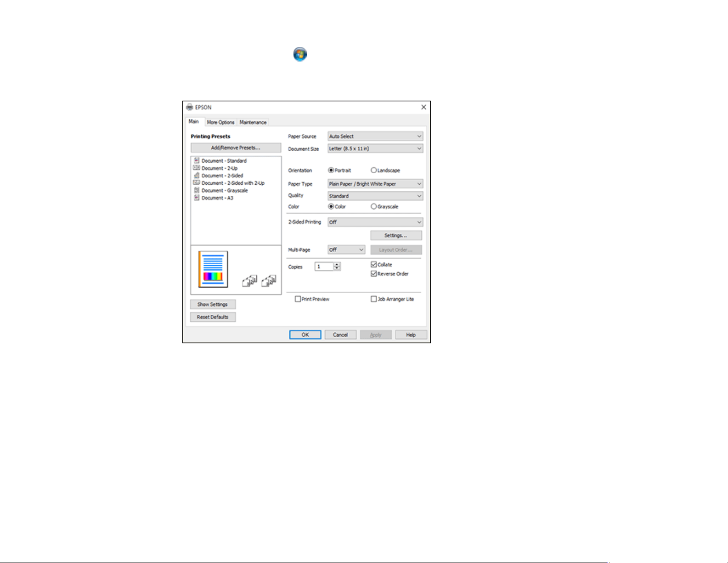Open the Paper Type dropdown
Image resolution: width=728 pixels, height=563 pixels.
[375, 184]
